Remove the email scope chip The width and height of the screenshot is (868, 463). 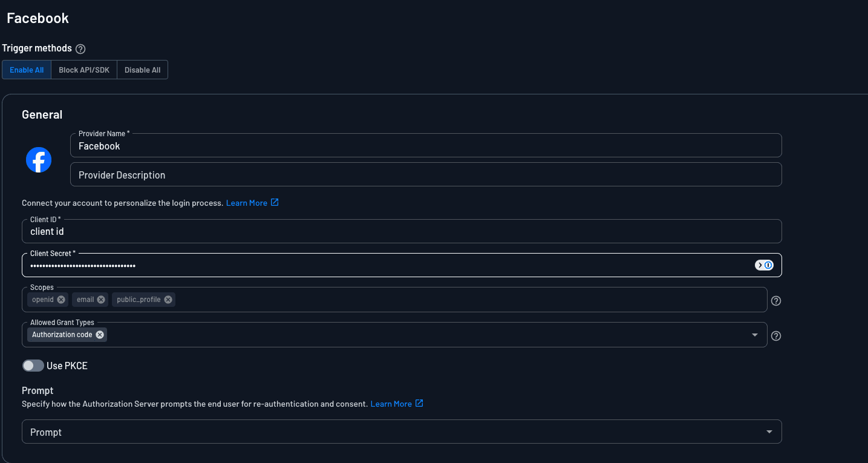pos(101,300)
